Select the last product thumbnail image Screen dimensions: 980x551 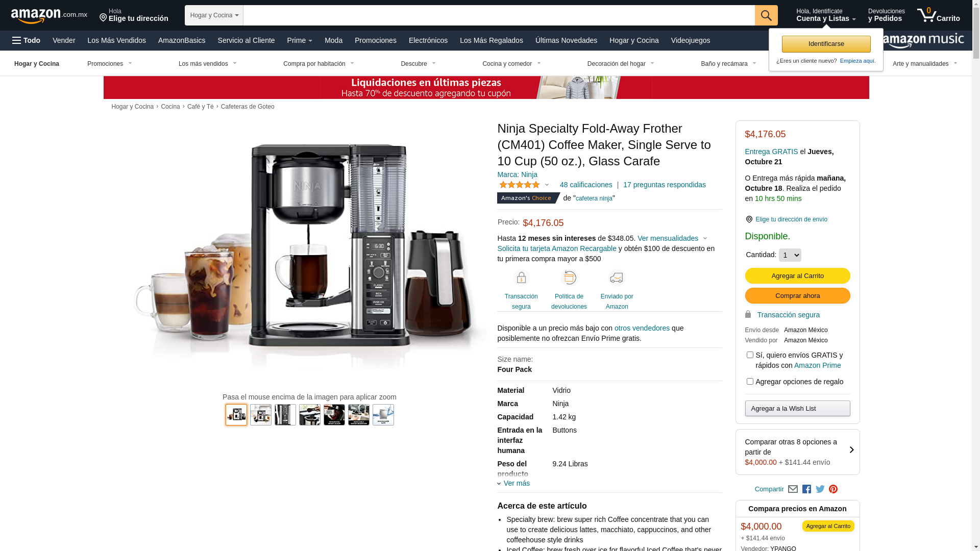383,415
